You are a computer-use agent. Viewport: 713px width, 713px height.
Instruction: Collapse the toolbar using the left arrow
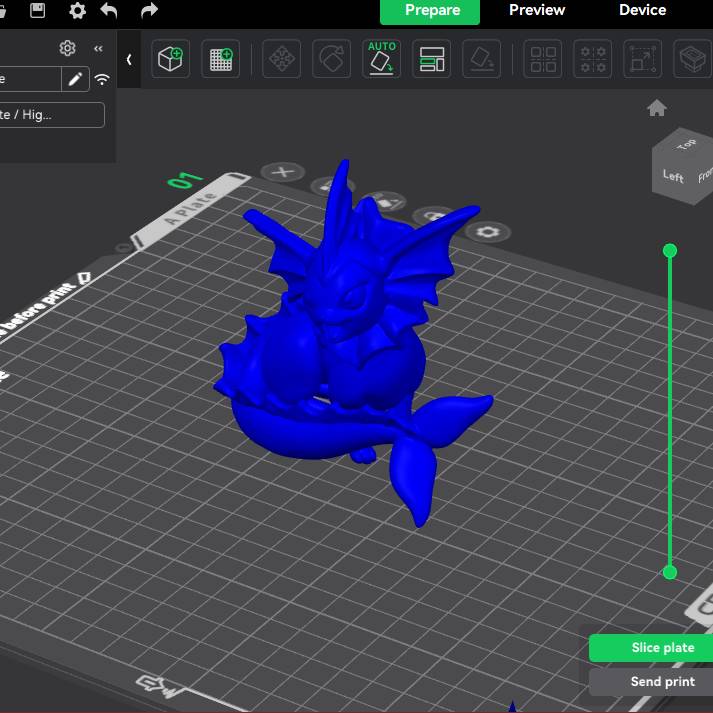point(129,60)
